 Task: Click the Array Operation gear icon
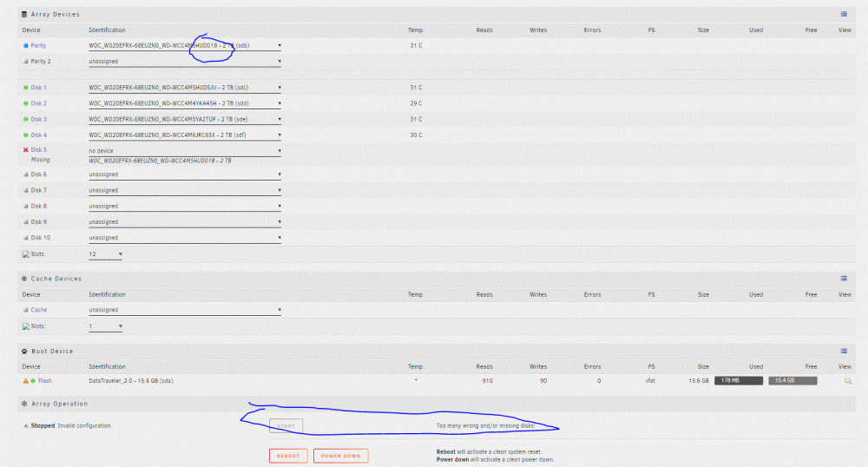24,404
